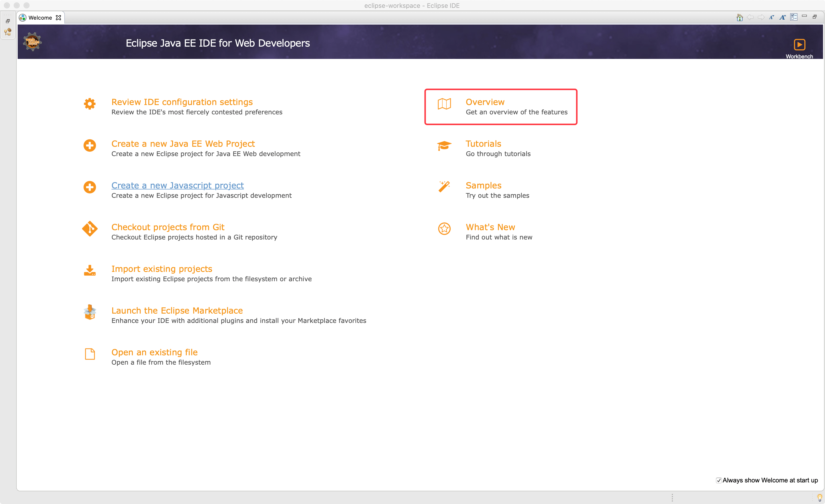Open the What's New link

(490, 227)
